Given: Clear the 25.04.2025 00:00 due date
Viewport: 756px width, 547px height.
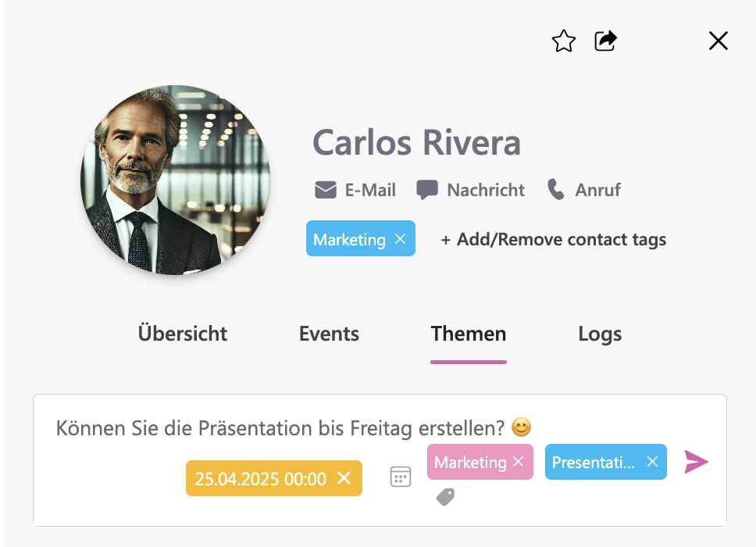Looking at the screenshot, I should [344, 478].
